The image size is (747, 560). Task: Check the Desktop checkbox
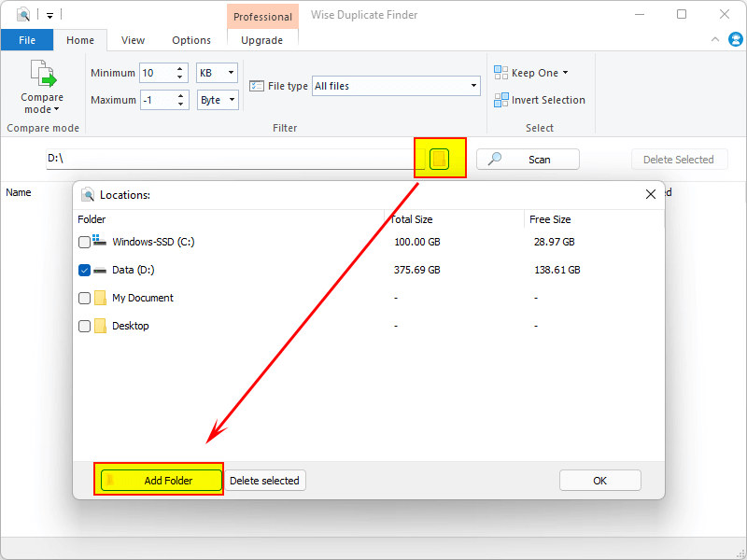pyautogui.click(x=84, y=326)
